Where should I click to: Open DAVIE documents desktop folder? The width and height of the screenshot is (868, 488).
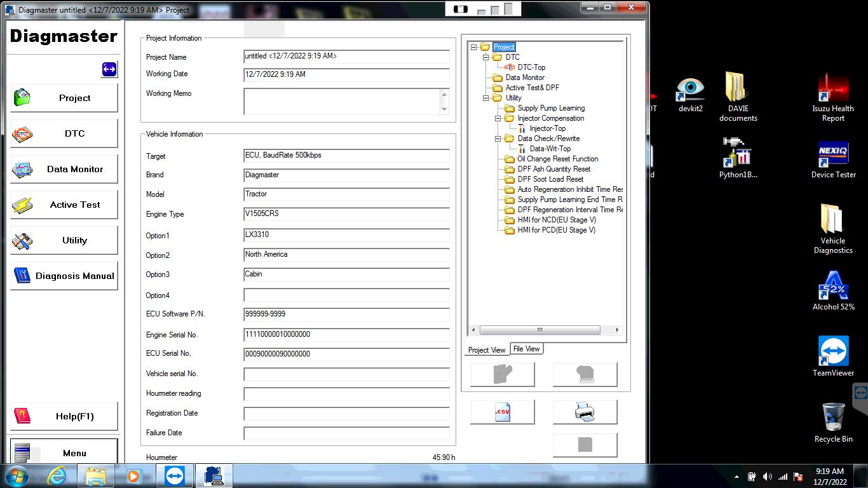coord(738,97)
